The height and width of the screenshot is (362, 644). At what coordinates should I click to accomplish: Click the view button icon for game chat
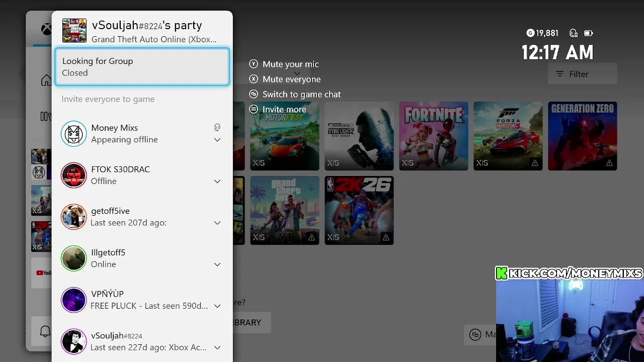pyautogui.click(x=254, y=94)
